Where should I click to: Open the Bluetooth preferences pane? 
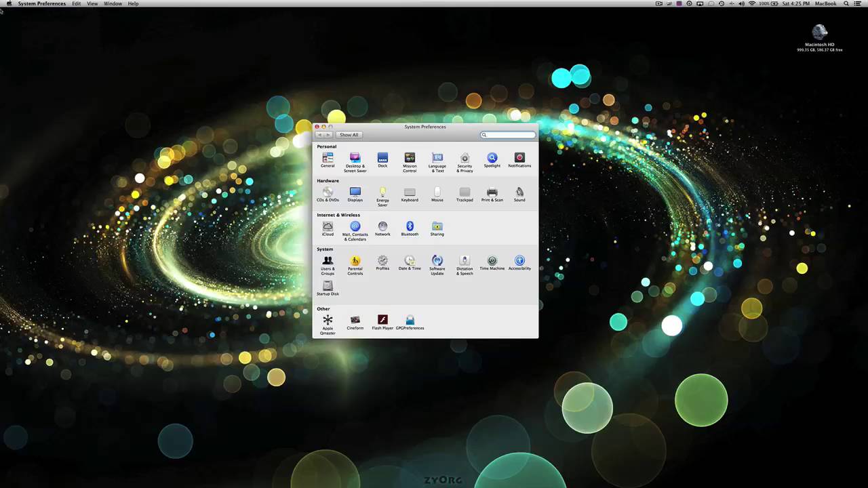click(410, 228)
